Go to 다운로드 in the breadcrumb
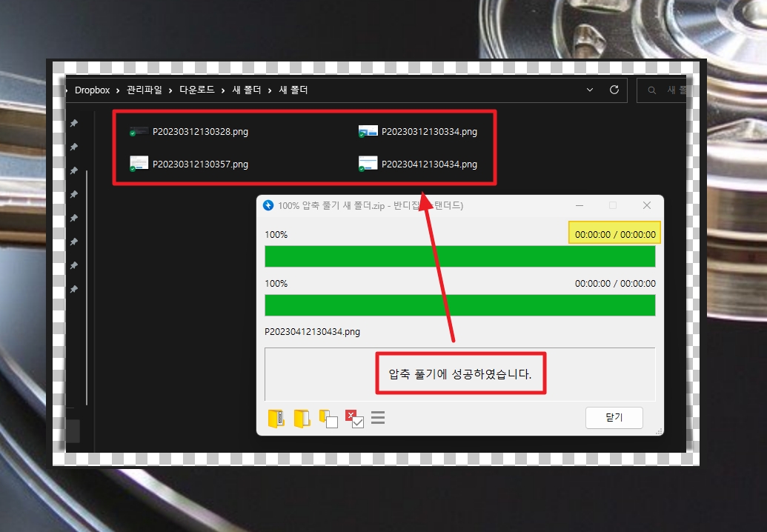Screen dimensions: 767x532 196,90
